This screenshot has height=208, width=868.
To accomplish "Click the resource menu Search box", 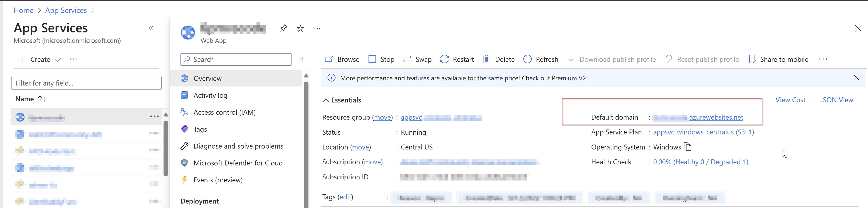I will (236, 59).
